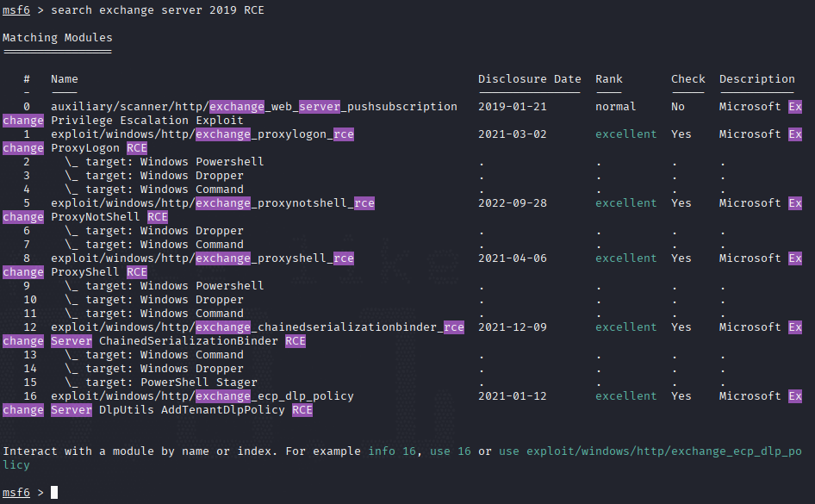Image resolution: width=815 pixels, height=504 pixels.
Task: Click the "Rank" column header
Action: coord(609,79)
